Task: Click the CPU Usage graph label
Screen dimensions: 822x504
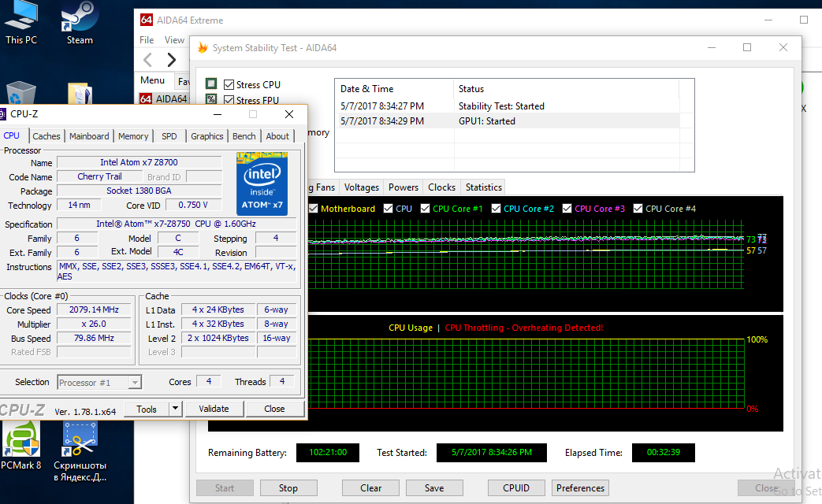Action: click(x=411, y=328)
